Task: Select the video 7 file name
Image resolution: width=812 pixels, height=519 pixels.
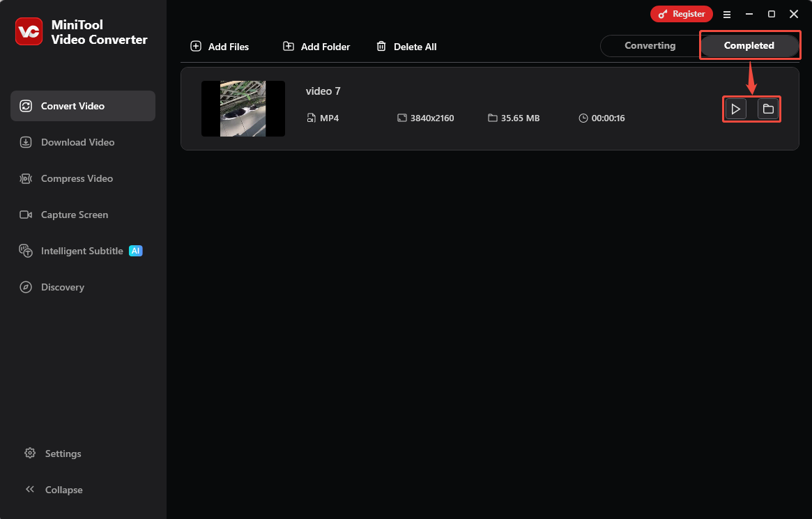Action: (x=323, y=91)
